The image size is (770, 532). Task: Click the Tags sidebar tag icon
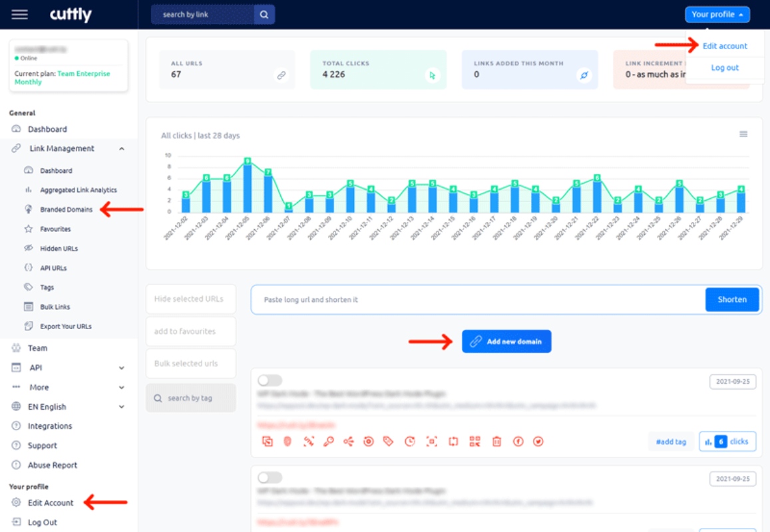coord(29,287)
